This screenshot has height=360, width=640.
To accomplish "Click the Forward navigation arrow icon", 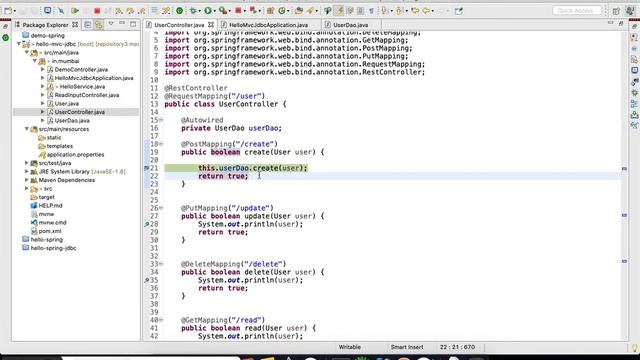I will point(441,11).
